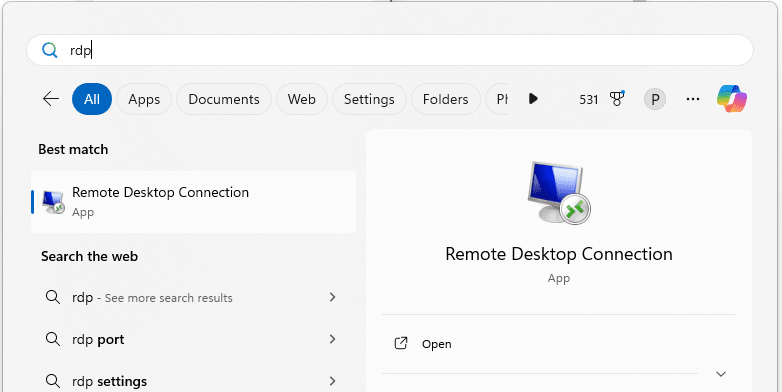The height and width of the screenshot is (392, 782).
Task: Click magnifier icon beside See more search results
Action: (x=53, y=297)
